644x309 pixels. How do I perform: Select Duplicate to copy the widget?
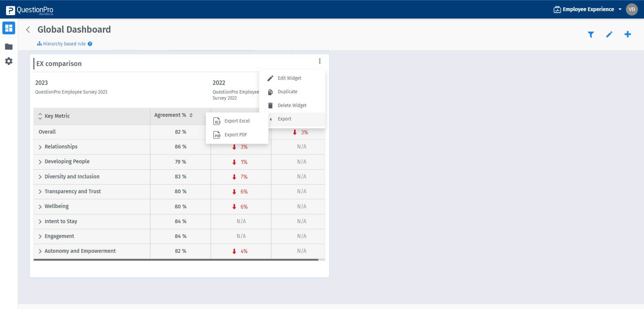287,91
